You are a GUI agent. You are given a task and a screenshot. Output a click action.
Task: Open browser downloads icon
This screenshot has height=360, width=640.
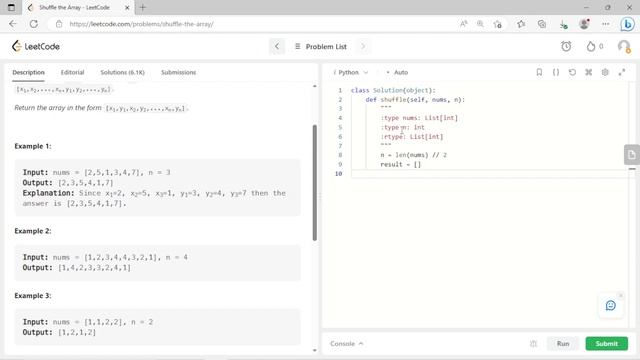tap(564, 24)
